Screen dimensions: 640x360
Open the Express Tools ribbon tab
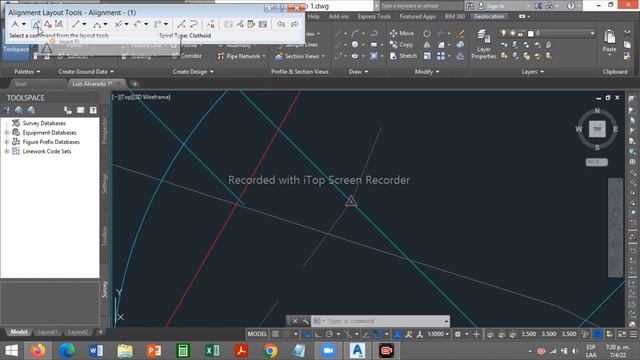(x=374, y=16)
